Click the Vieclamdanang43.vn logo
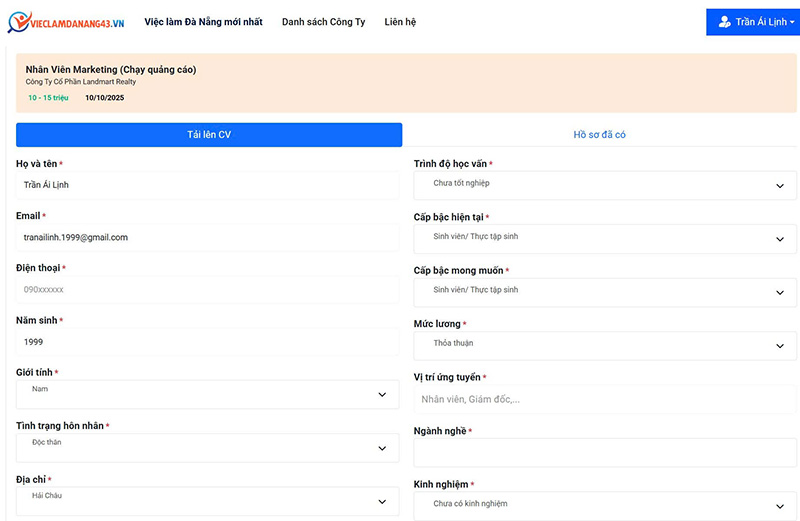 click(66, 21)
